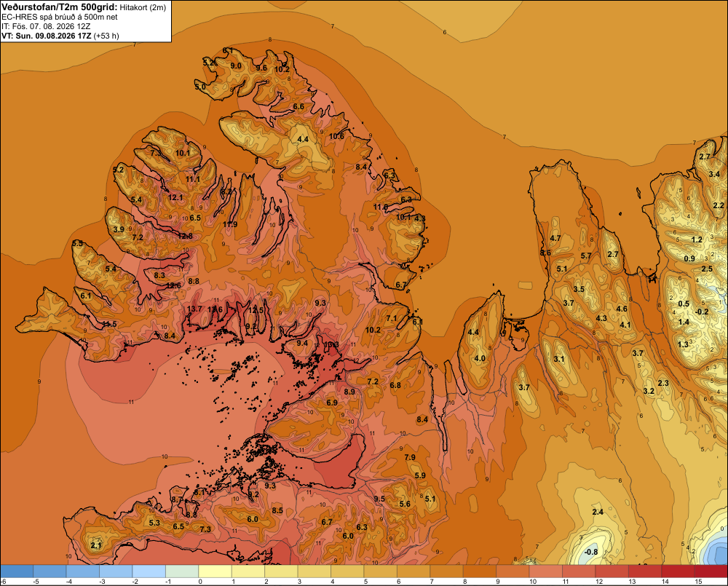This screenshot has height=586, width=728.
Task: Click the title text 'Veðurstofan/T2m 500grid'
Action: coord(59,7)
